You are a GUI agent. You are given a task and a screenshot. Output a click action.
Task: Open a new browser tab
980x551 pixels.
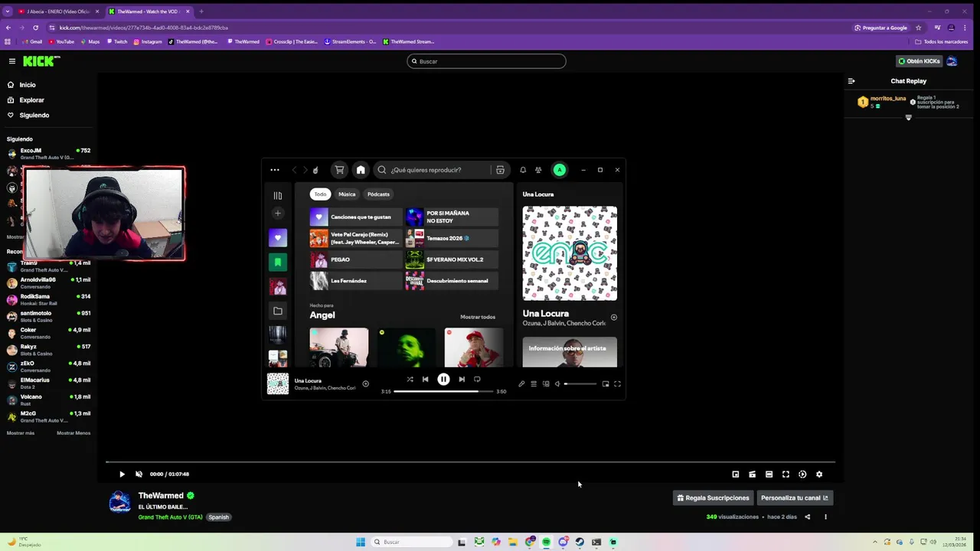(x=201, y=11)
